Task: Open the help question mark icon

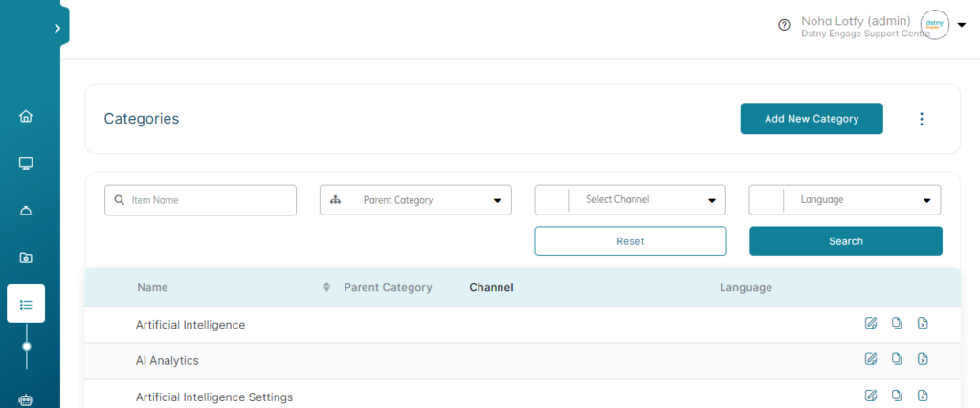Action: pyautogui.click(x=784, y=25)
